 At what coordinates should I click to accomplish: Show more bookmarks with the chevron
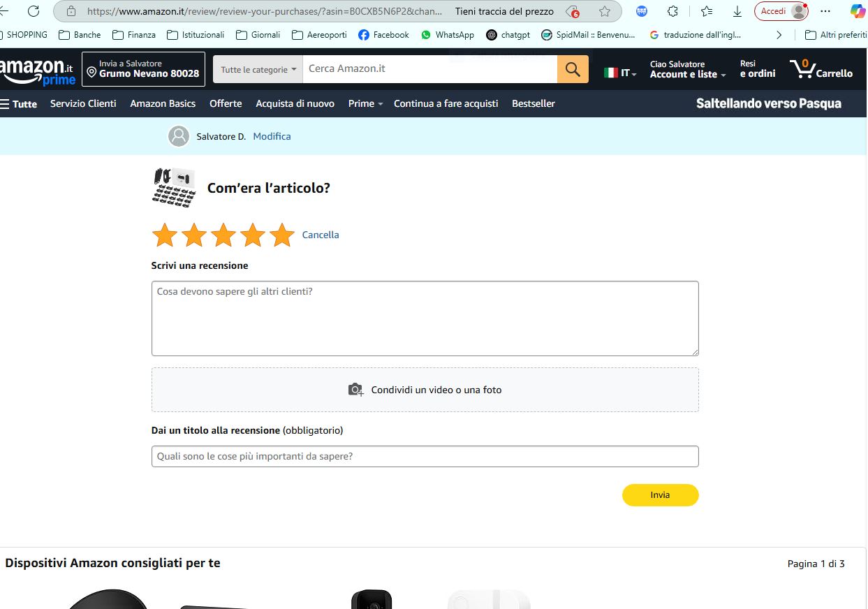[x=779, y=35]
